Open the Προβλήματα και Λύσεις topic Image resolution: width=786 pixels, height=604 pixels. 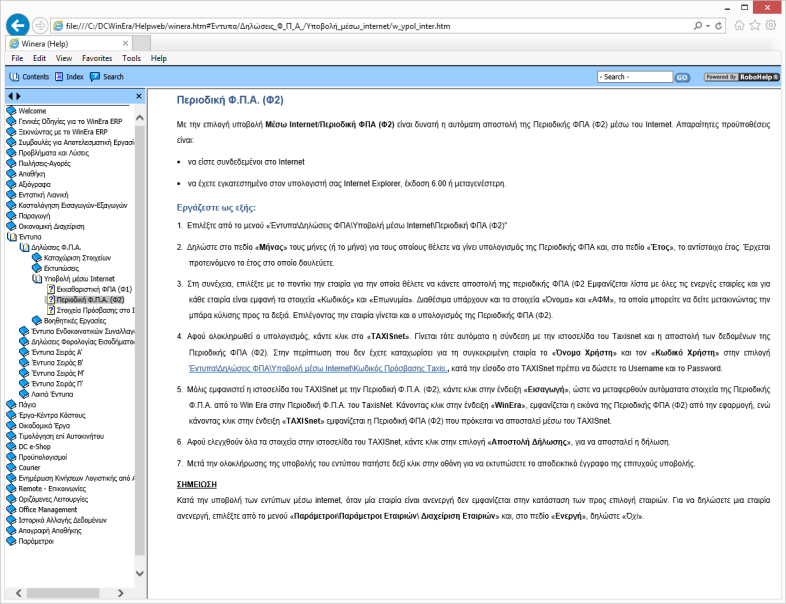pyautogui.click(x=54, y=153)
